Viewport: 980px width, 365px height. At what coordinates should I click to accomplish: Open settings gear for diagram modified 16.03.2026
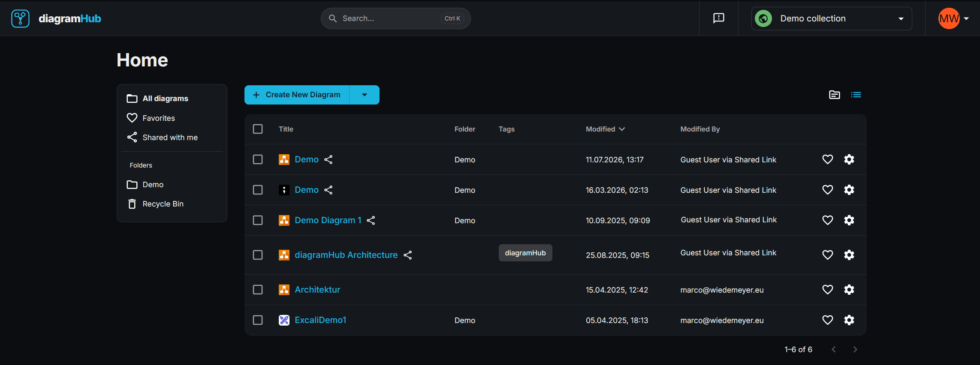[849, 190]
